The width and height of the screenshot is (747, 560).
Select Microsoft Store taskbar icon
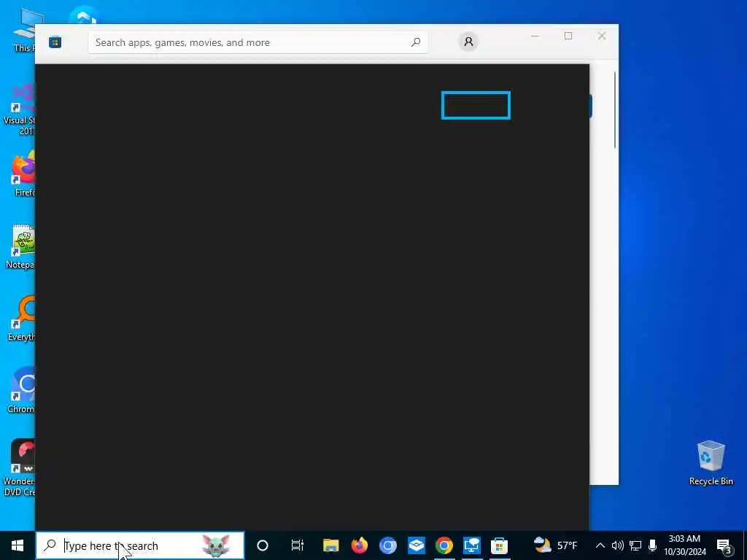point(499,545)
